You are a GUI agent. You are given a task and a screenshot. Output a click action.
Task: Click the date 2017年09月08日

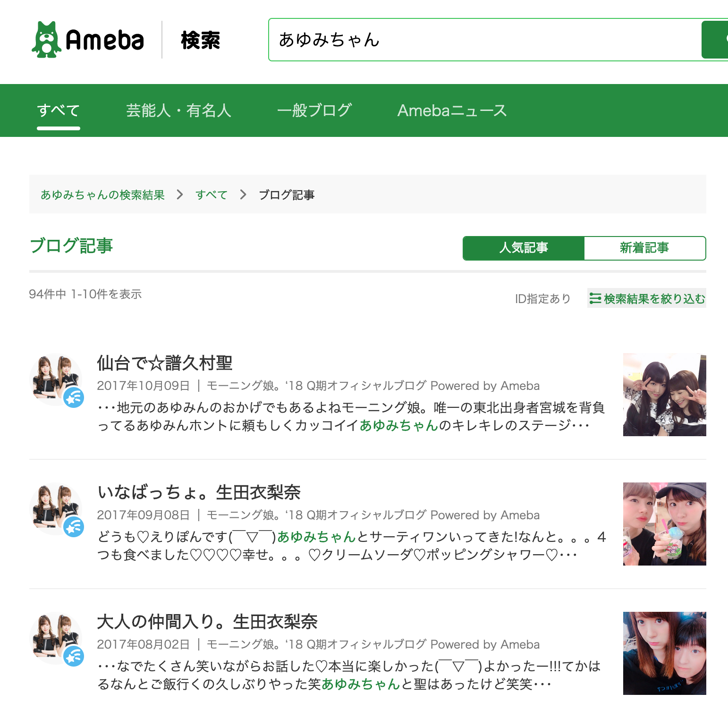click(144, 515)
